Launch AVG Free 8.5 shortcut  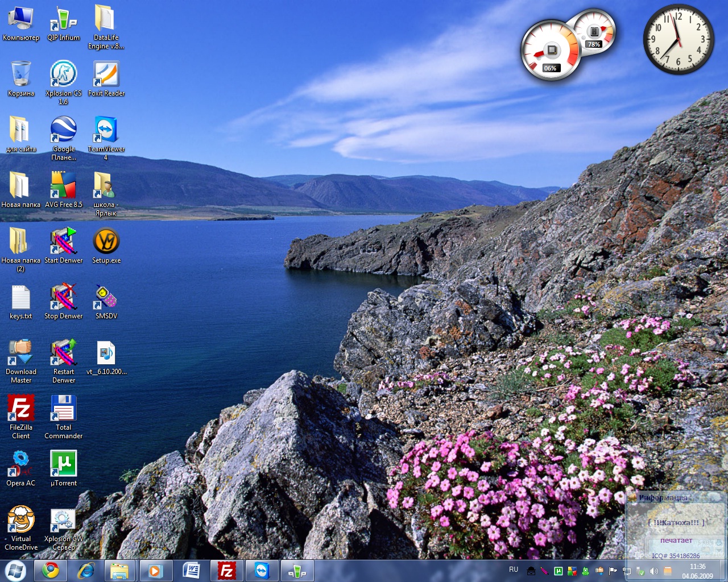tap(64, 190)
